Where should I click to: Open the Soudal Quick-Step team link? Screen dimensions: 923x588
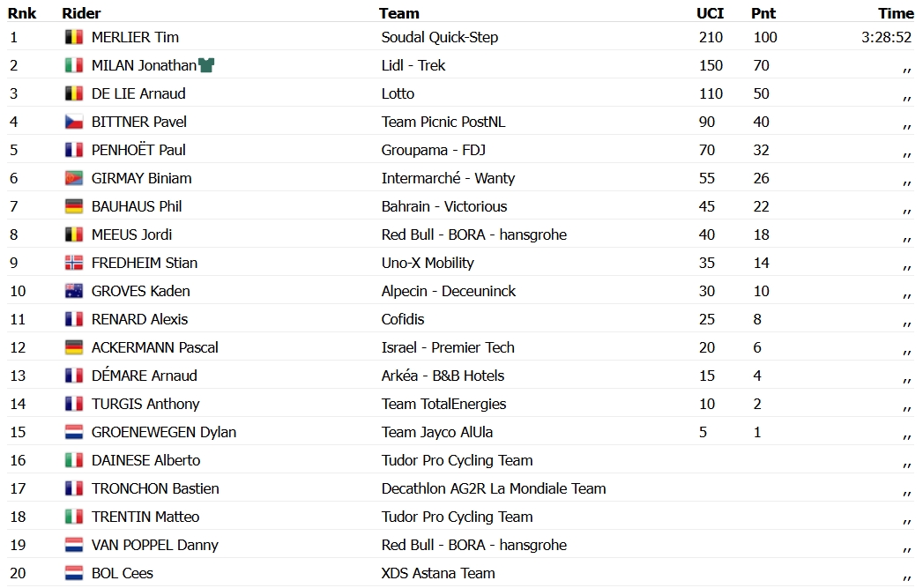pyautogui.click(x=440, y=37)
